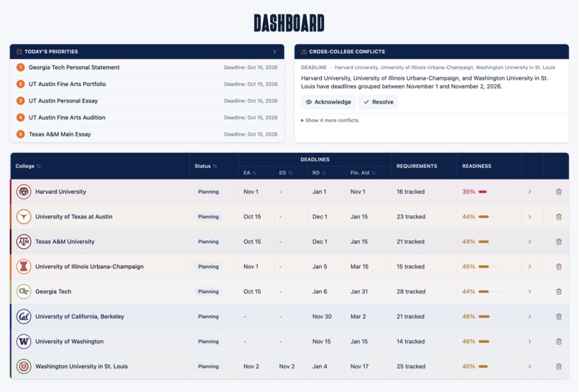Click the University of Illinois Urbana-Champaign name
Viewport: 579px width, 392px height.
coord(89,266)
